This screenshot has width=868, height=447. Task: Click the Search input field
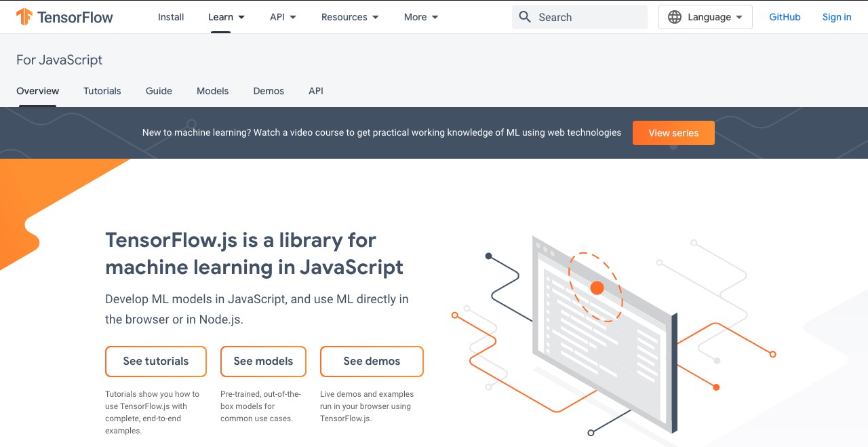pos(580,17)
